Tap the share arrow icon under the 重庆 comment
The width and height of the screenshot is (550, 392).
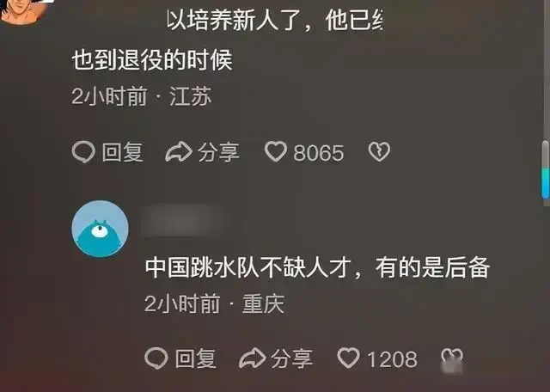[252, 358]
